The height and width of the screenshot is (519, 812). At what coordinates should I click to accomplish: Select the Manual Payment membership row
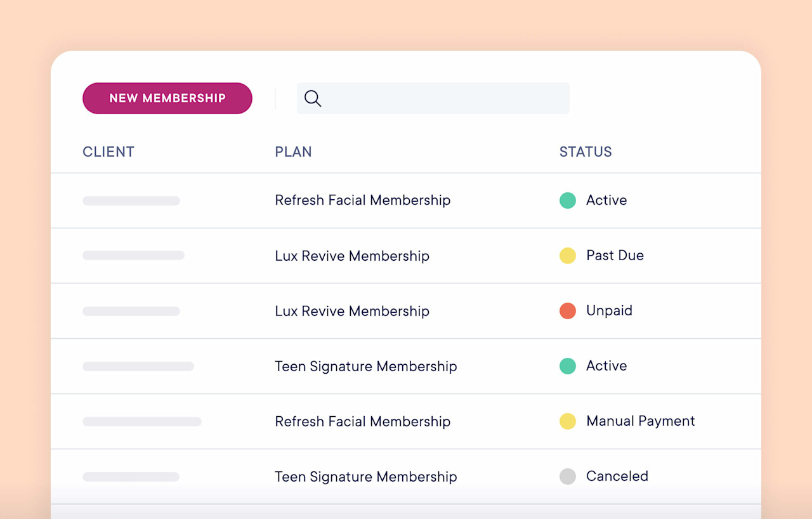pyautogui.click(x=362, y=421)
